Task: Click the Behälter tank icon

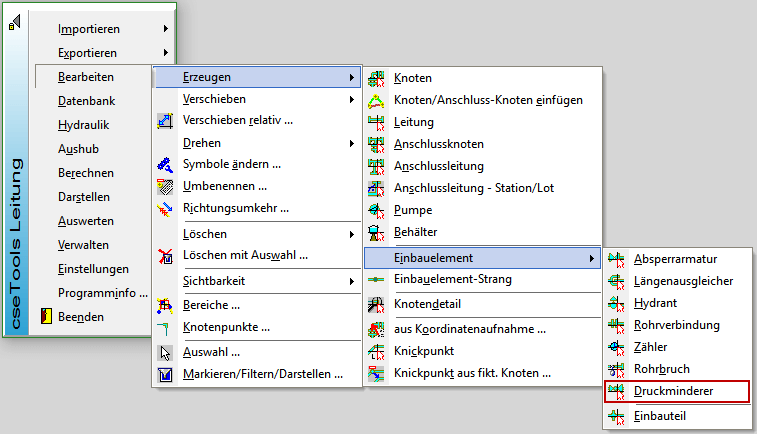Action: [377, 232]
